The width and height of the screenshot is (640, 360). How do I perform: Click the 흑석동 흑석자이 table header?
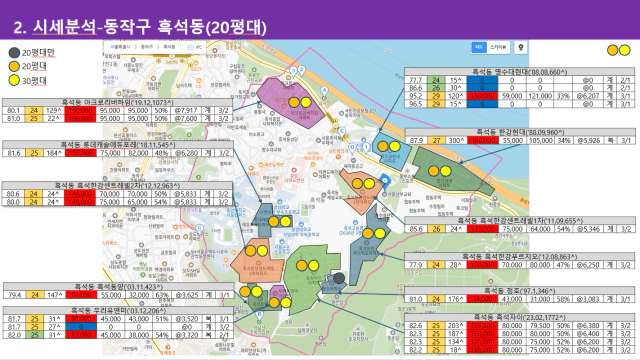click(x=520, y=318)
